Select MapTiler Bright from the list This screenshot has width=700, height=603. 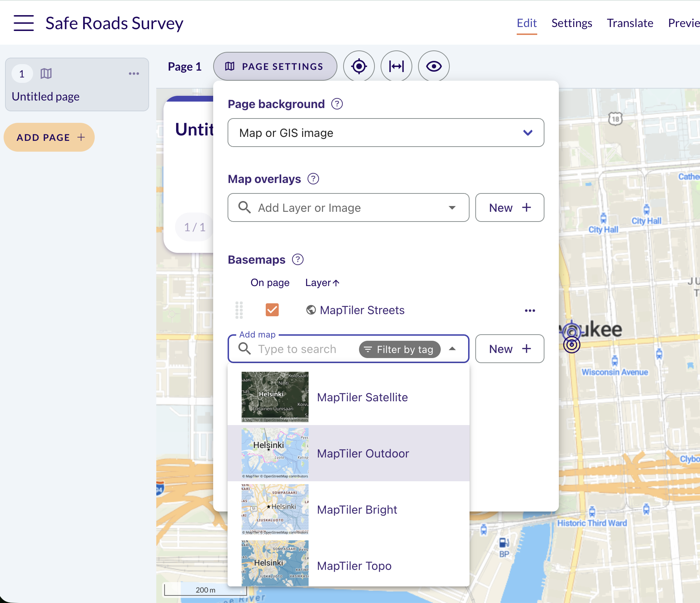[x=349, y=509]
